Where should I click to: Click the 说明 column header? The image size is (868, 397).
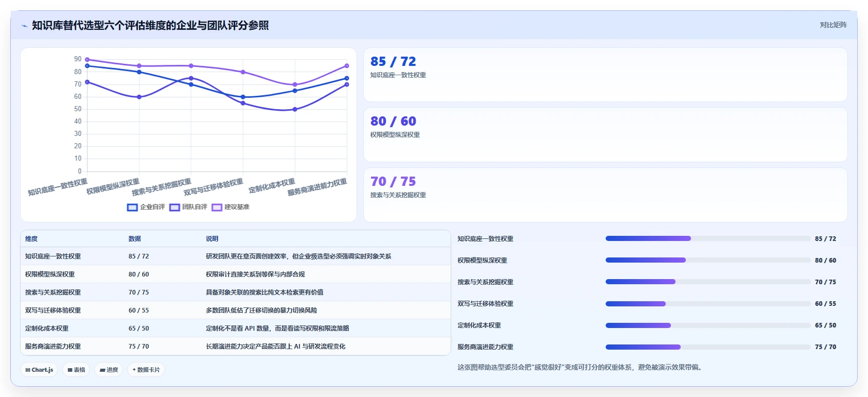pos(212,238)
